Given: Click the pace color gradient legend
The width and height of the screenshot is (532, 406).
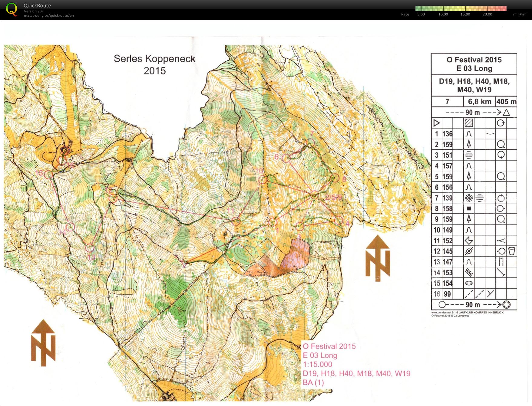Looking at the screenshot, I should pyautogui.click(x=461, y=8).
